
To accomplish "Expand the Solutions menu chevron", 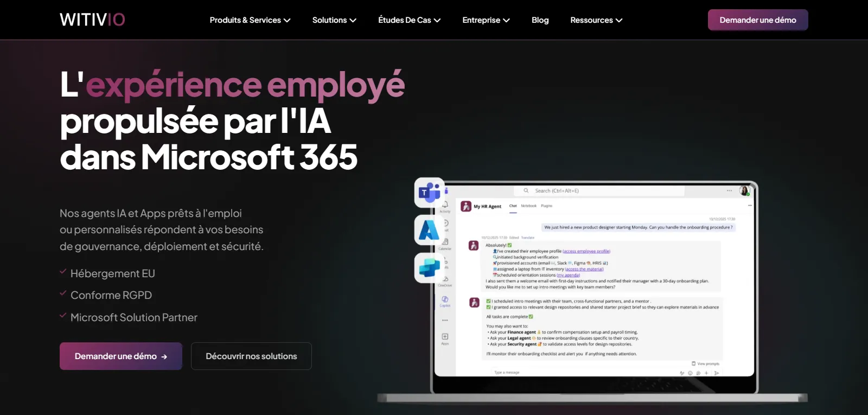I will point(353,20).
